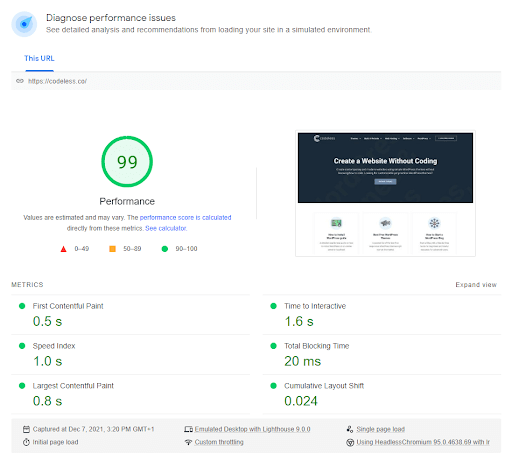Open the See calculator link

[166, 228]
